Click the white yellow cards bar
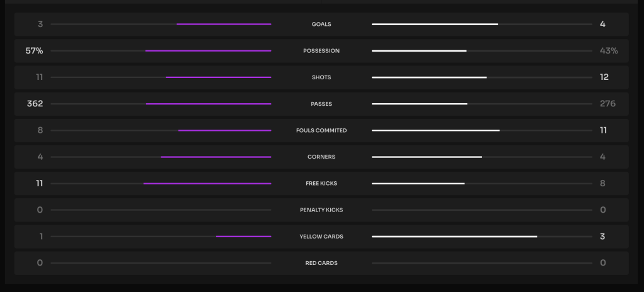This screenshot has height=292, width=644. (x=454, y=237)
